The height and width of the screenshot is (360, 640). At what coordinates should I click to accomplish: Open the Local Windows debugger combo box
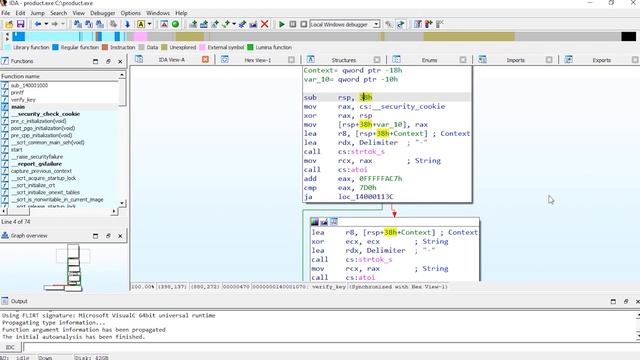(345, 24)
